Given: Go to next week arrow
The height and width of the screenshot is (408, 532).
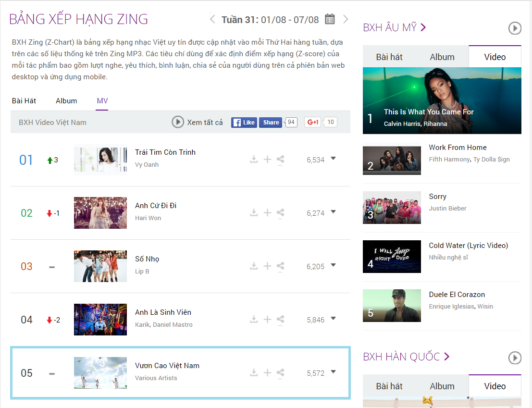Looking at the screenshot, I should (346, 19).
